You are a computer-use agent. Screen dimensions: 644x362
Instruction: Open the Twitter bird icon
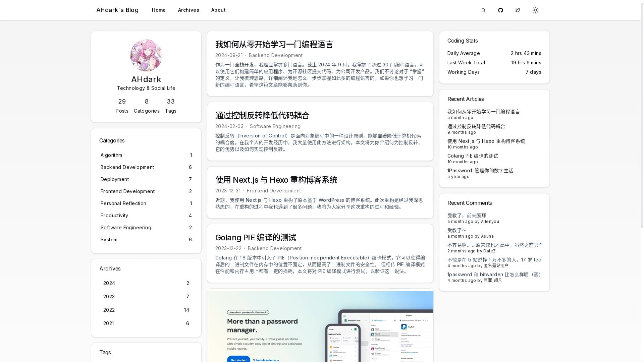click(518, 10)
